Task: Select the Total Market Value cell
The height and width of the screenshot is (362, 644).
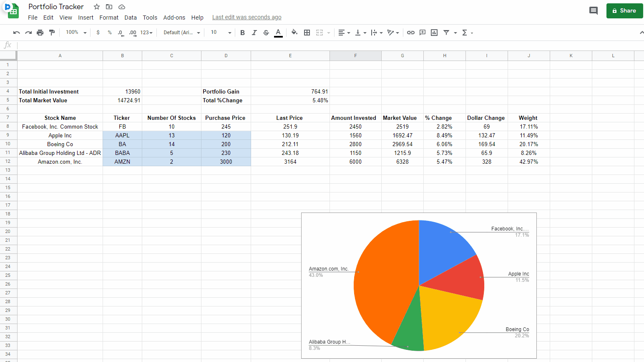Action: [x=60, y=100]
